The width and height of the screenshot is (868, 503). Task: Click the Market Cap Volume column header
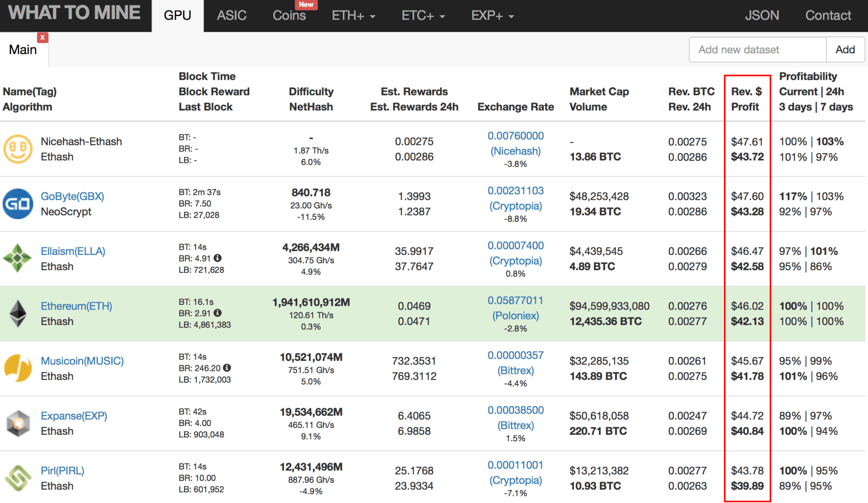coord(599,99)
